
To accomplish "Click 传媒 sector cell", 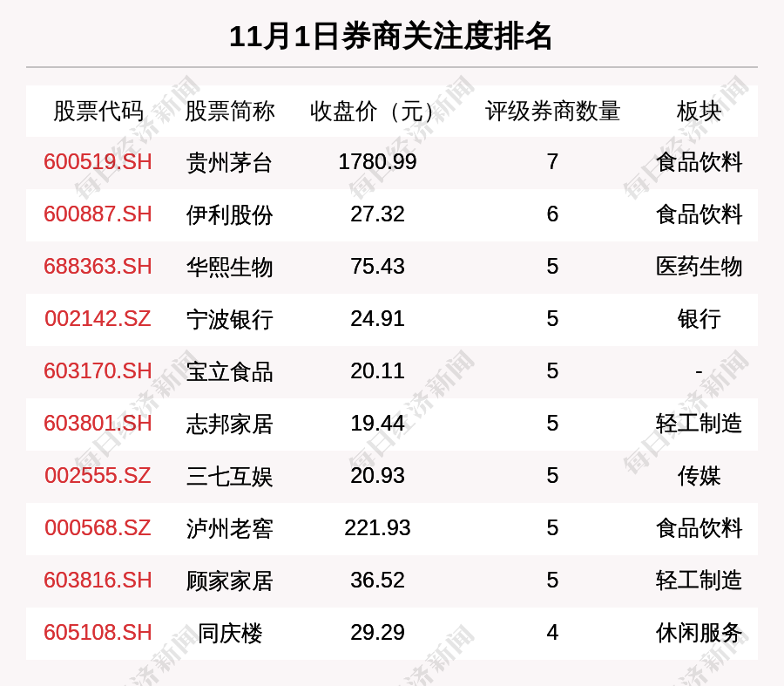I will pyautogui.click(x=699, y=476).
